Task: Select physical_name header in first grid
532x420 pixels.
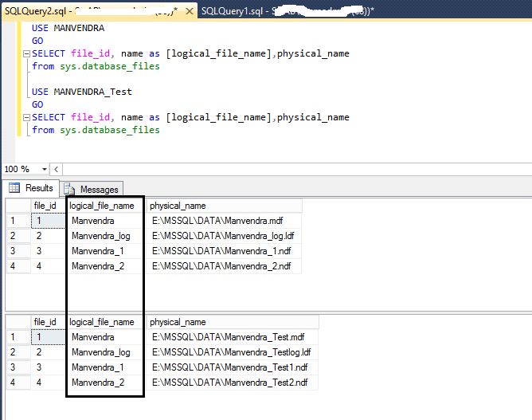Action: [224, 206]
